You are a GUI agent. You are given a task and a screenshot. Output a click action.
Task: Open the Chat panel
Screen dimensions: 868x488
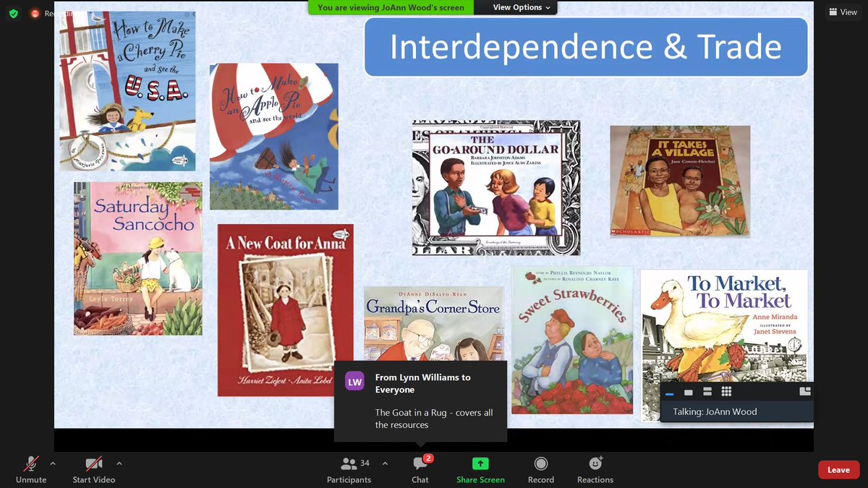[420, 469]
